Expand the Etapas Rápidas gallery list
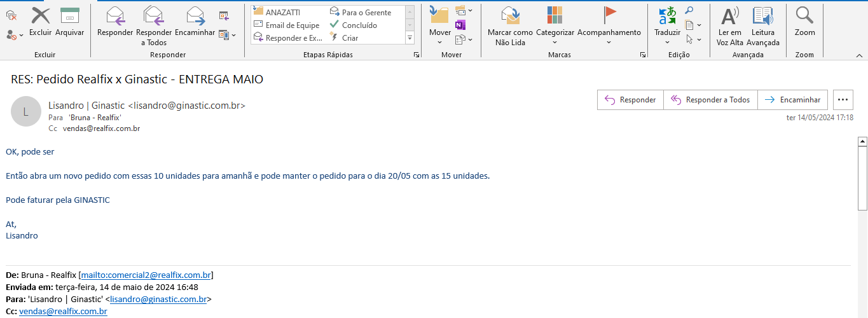 (x=410, y=39)
